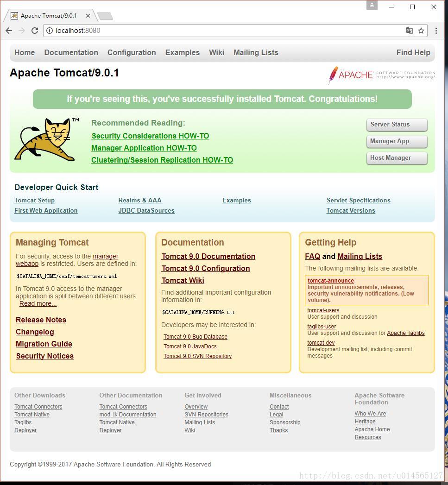Open the taglibs-user mailing list link
Image resolution: width=448 pixels, height=485 pixels.
click(x=322, y=326)
